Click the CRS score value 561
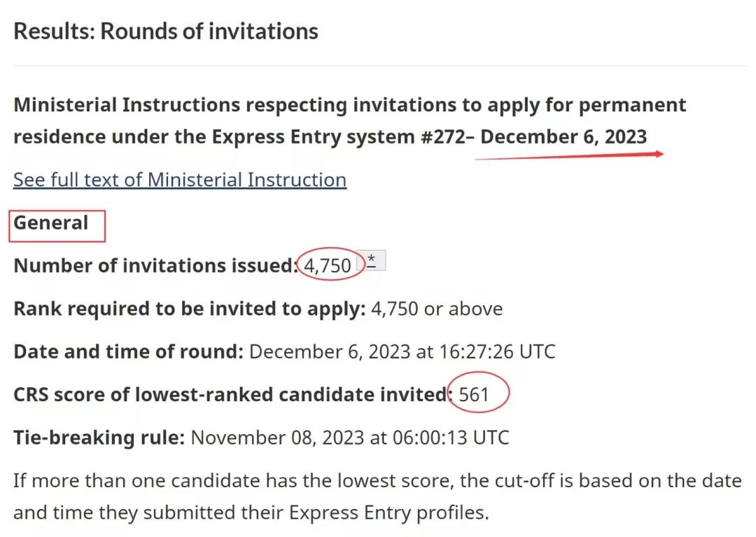Screen dimensions: 756x537 click(473, 395)
